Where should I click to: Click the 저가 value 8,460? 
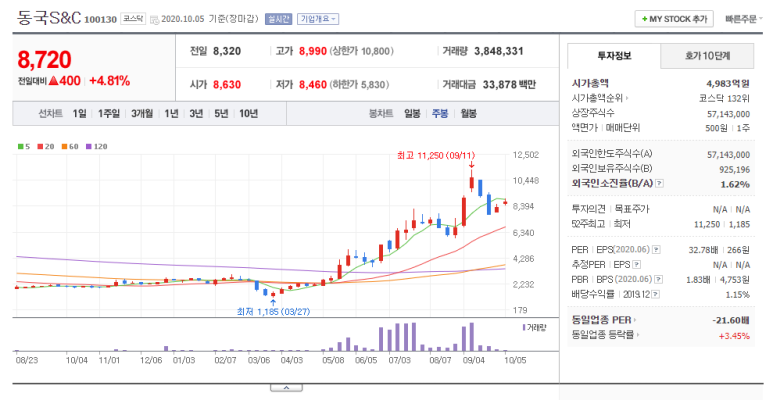click(313, 85)
